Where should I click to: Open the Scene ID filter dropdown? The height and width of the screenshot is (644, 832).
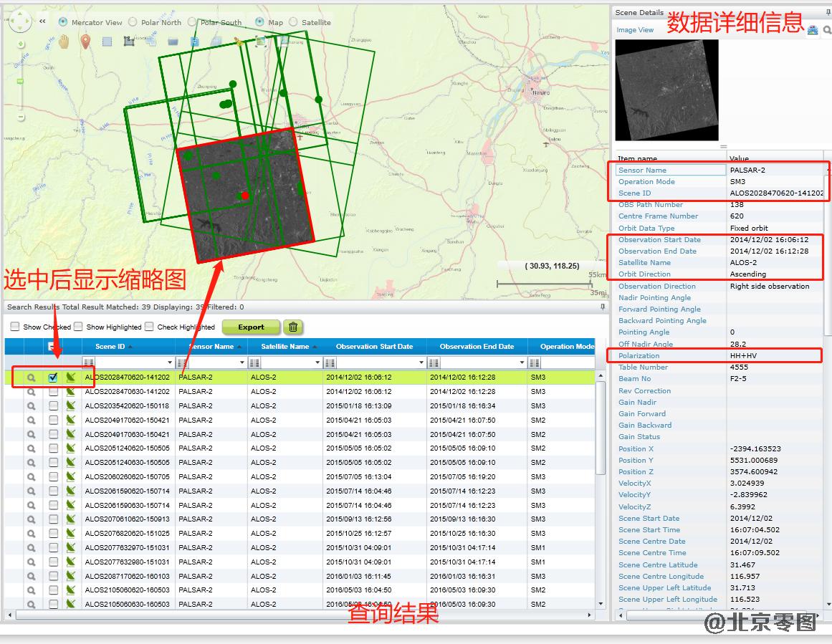[170, 362]
